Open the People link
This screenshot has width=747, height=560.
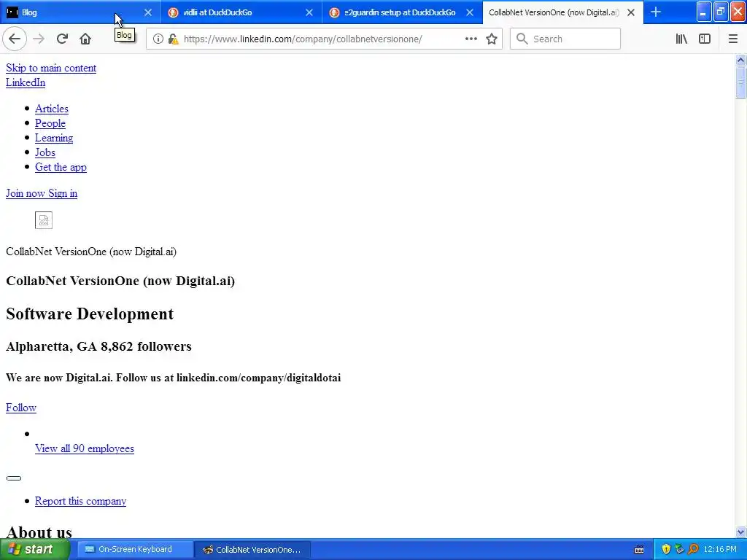pyautogui.click(x=50, y=123)
